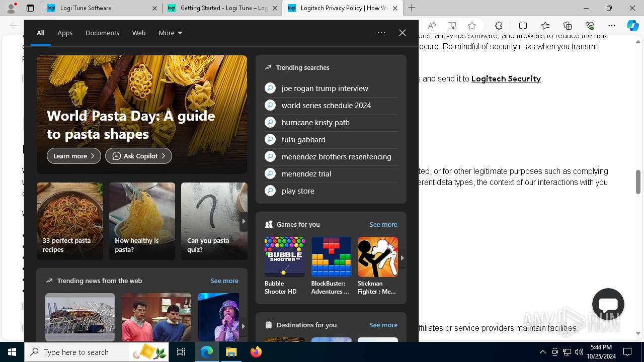Open the Edge profile icon
644x362 pixels.
pyautogui.click(x=11, y=8)
